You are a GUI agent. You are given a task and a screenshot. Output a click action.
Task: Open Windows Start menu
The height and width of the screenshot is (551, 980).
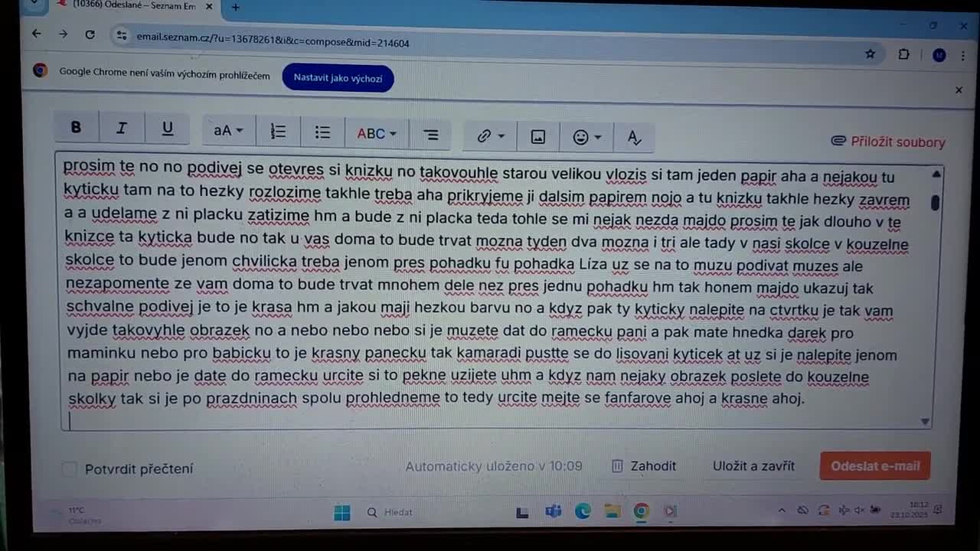tap(342, 512)
